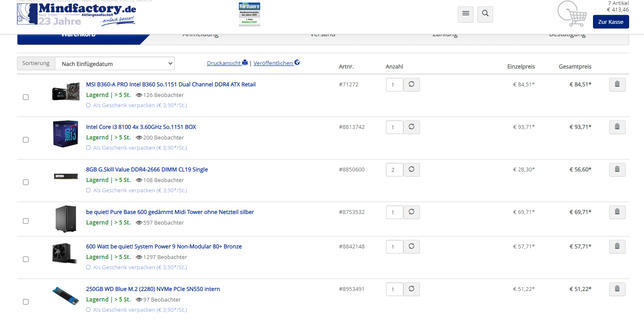Click quantity field for WD Blue SN550
This screenshot has width=644, height=319.
pos(394,289)
